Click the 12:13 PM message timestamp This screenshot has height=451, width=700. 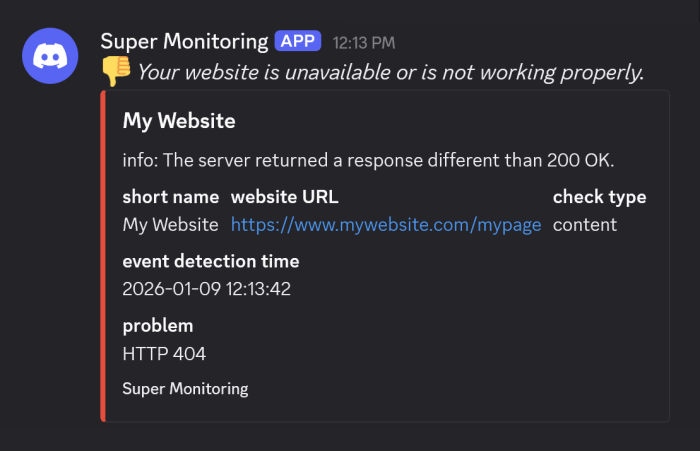(364, 43)
